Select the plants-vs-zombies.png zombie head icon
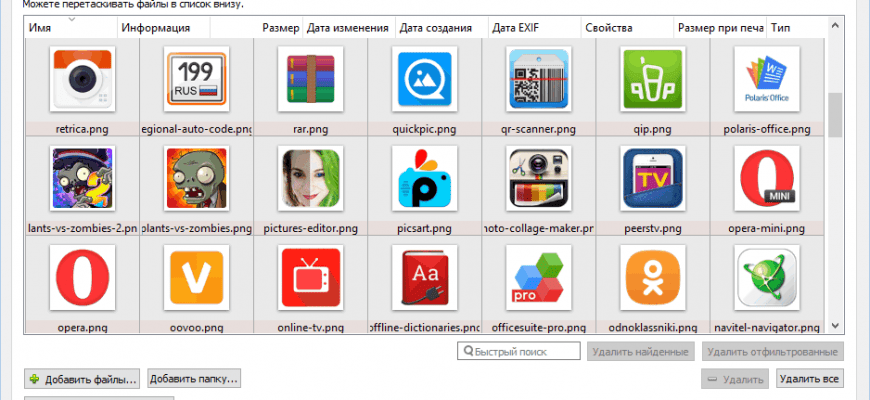 (x=196, y=178)
